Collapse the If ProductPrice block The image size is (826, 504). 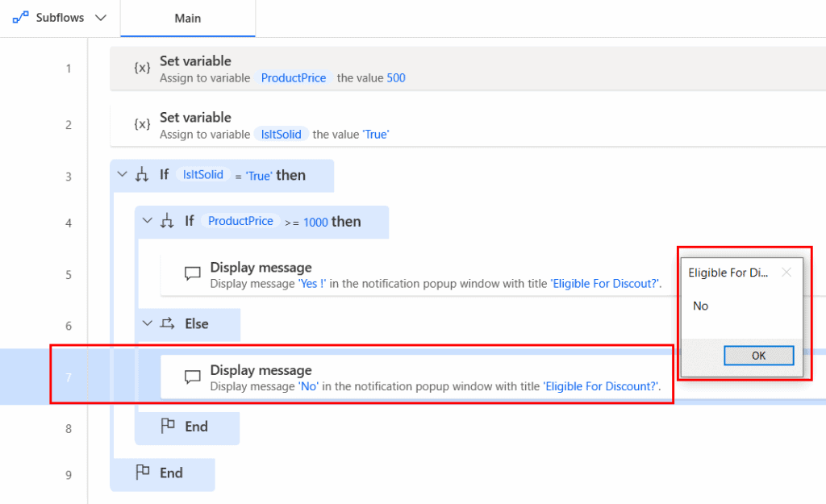147,221
